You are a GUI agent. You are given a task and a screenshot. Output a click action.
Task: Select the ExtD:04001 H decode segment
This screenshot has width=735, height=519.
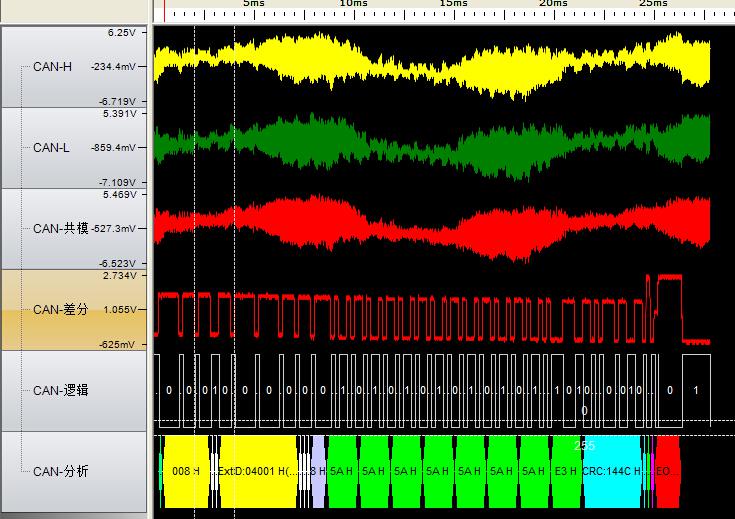pyautogui.click(x=257, y=471)
